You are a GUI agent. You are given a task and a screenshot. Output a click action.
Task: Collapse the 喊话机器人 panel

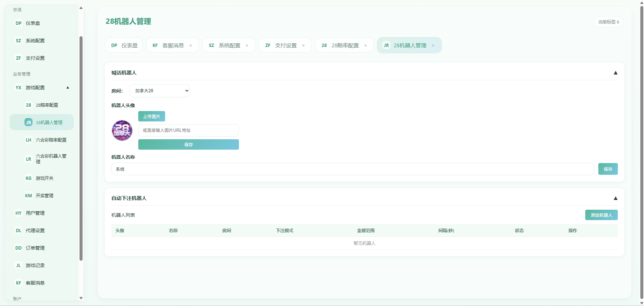[615, 73]
